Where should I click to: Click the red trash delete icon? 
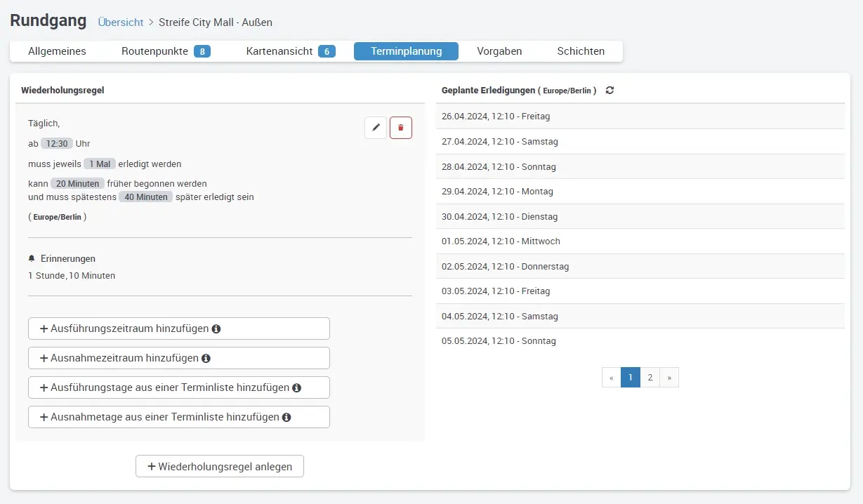pos(401,128)
